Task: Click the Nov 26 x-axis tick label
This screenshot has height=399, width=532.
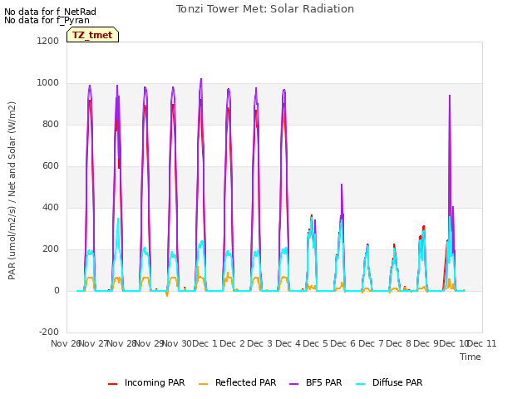Action: click(66, 343)
